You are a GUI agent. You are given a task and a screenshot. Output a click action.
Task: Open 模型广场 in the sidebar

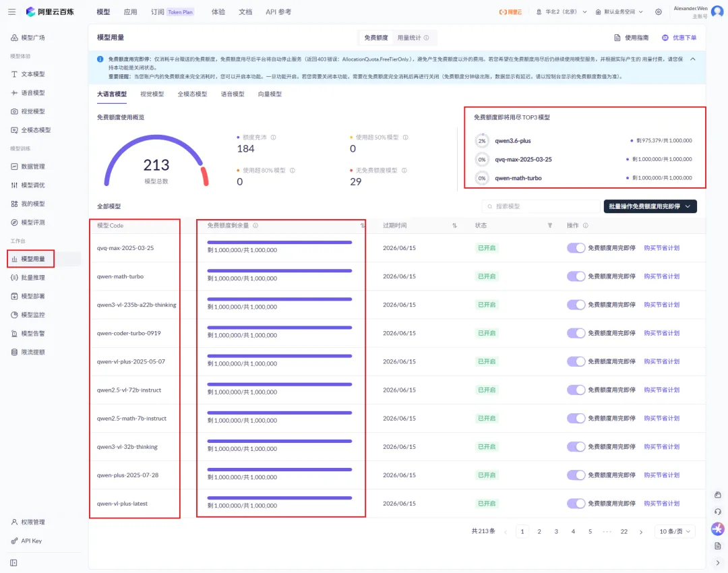coord(28,38)
